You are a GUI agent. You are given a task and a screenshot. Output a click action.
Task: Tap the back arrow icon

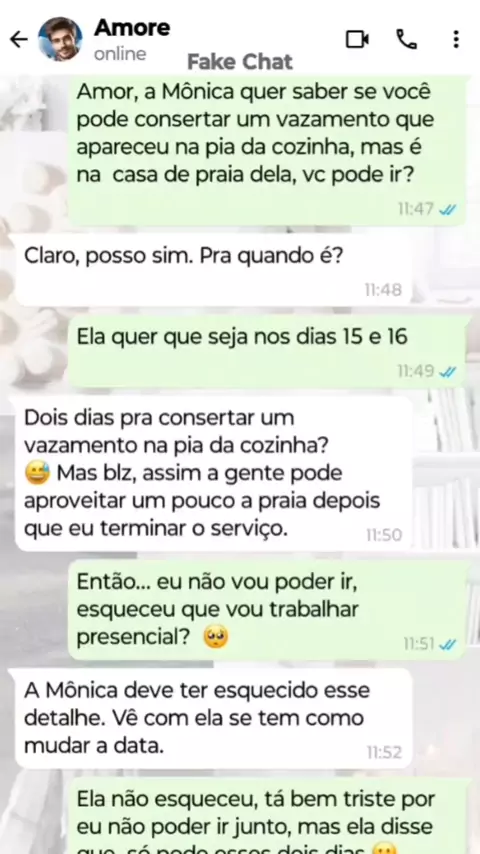(x=19, y=39)
